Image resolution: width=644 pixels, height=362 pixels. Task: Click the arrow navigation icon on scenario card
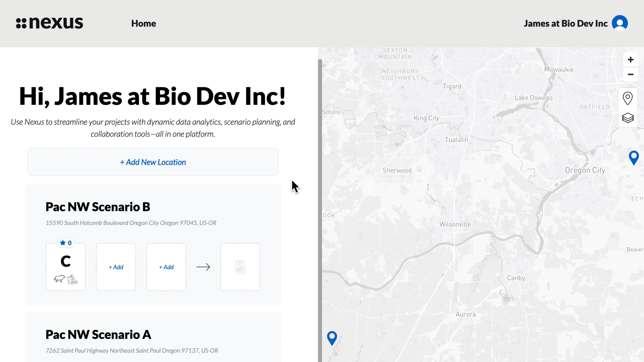coord(203,266)
